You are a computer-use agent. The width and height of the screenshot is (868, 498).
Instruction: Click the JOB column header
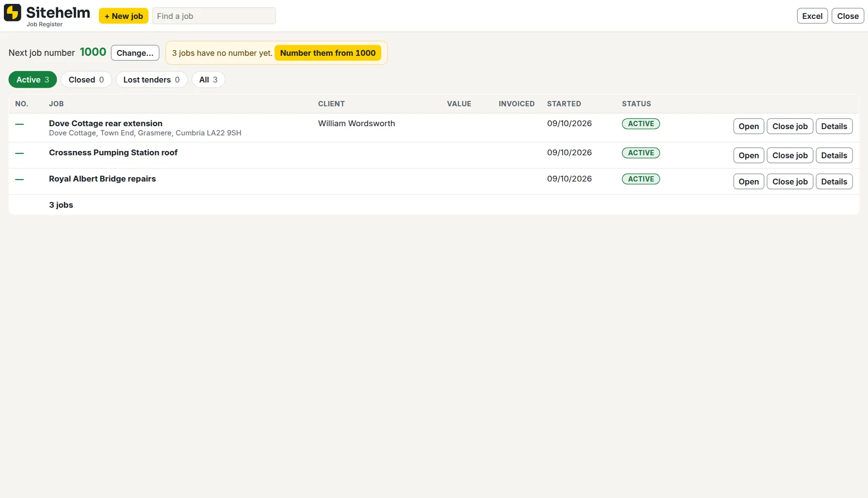[56, 104]
